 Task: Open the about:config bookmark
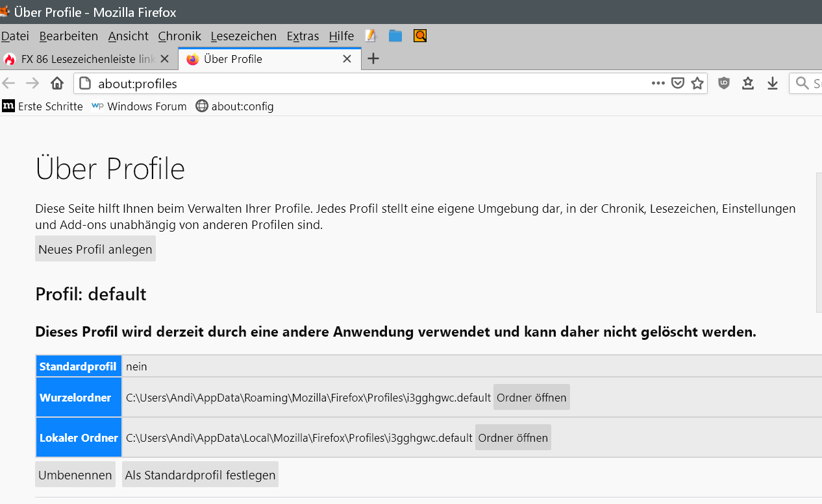click(x=235, y=106)
